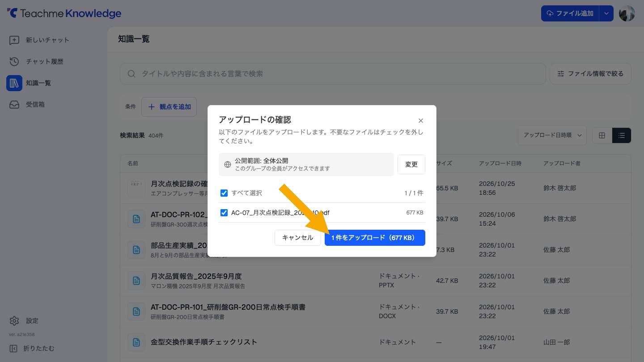Click the キャンセル button
This screenshot has height=362, width=644.
click(x=298, y=238)
